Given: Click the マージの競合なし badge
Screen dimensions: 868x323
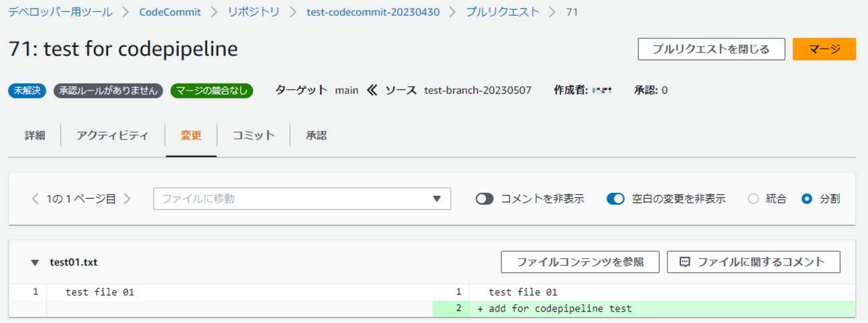Looking at the screenshot, I should (x=212, y=90).
